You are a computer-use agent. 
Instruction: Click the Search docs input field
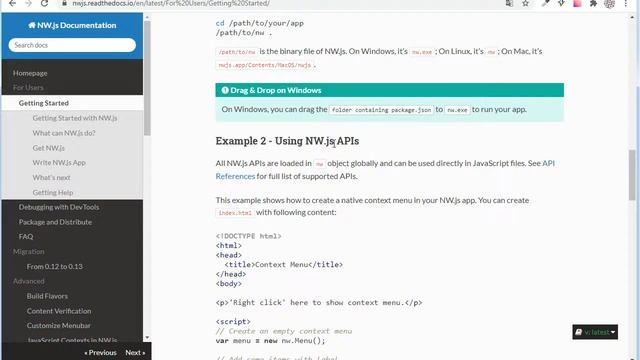tap(72, 45)
